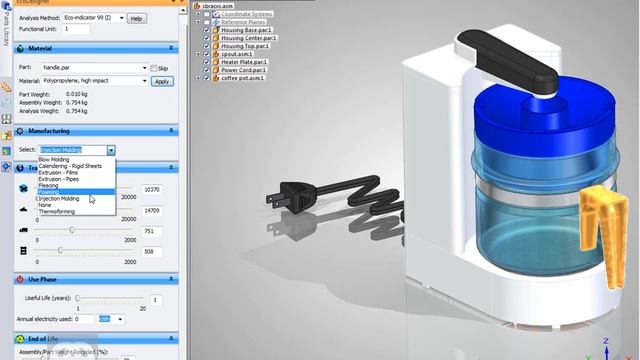Adjust the train distance slider handle
Viewport: 640px width, 360px height.
click(60, 251)
